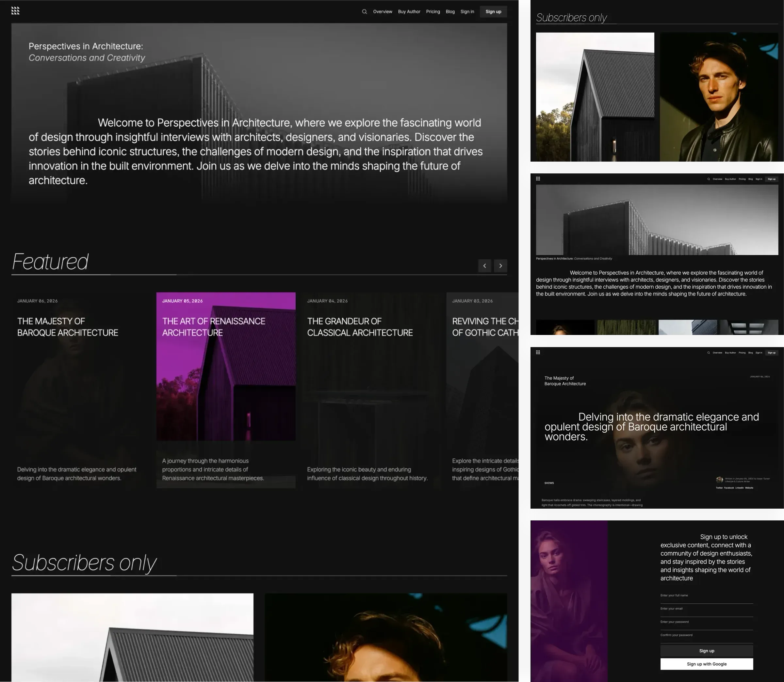Click grid logo in Baroque article preview
This screenshot has height=682, width=784.
pos(538,352)
